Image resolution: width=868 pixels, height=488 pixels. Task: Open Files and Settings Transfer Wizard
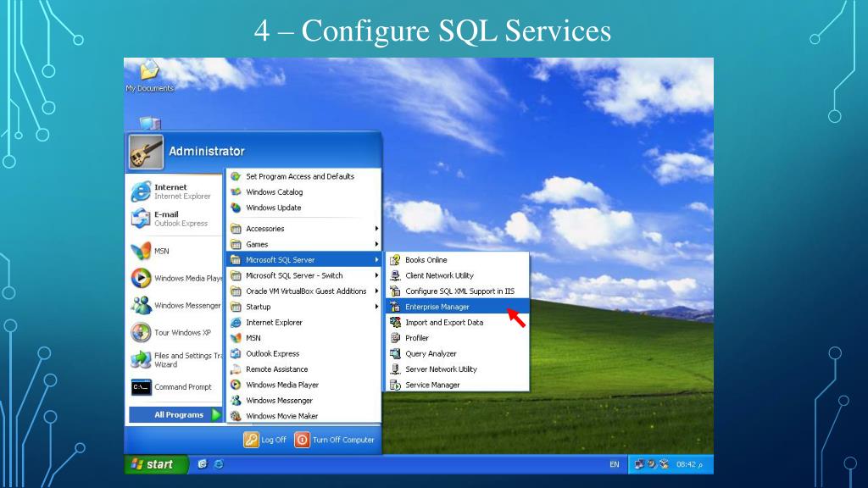pos(175,359)
